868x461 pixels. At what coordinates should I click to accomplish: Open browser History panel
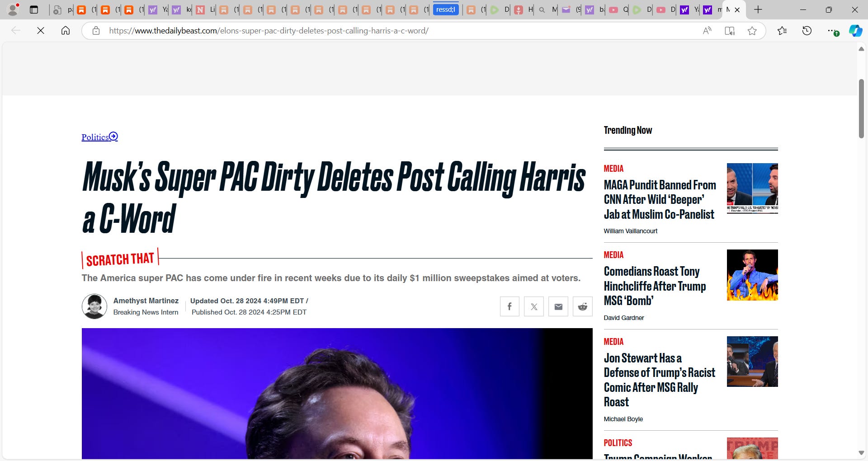click(807, 31)
